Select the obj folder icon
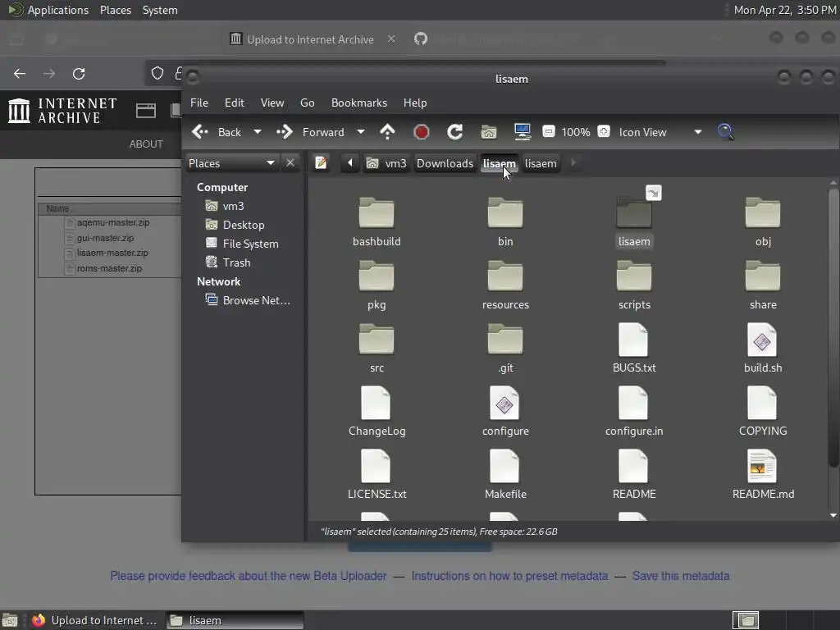The height and width of the screenshot is (630, 840). click(763, 213)
